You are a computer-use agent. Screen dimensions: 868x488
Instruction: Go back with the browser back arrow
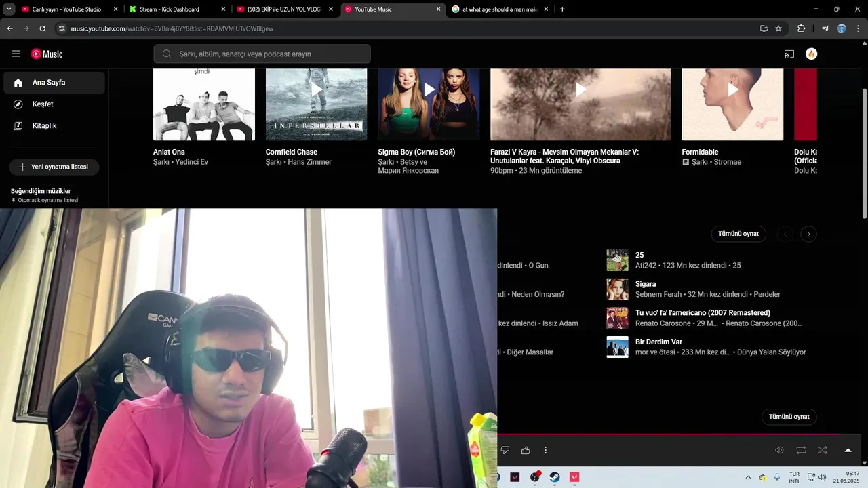point(9,28)
